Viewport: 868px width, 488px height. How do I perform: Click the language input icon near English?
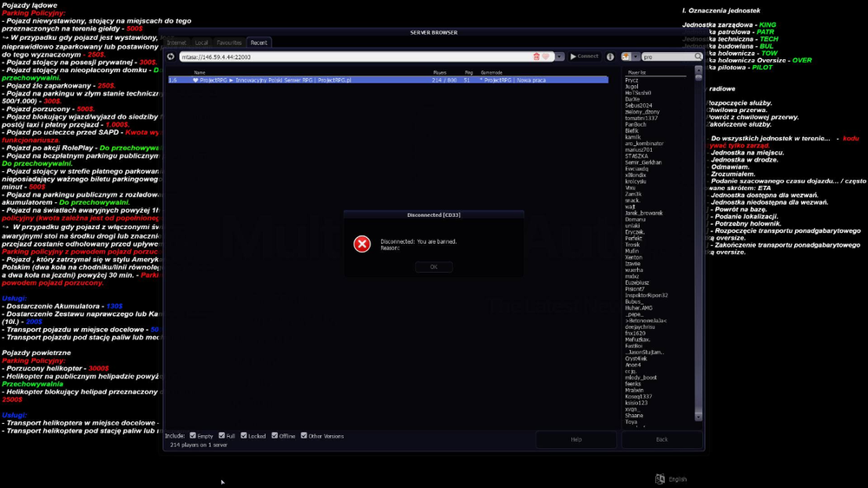coord(660,479)
